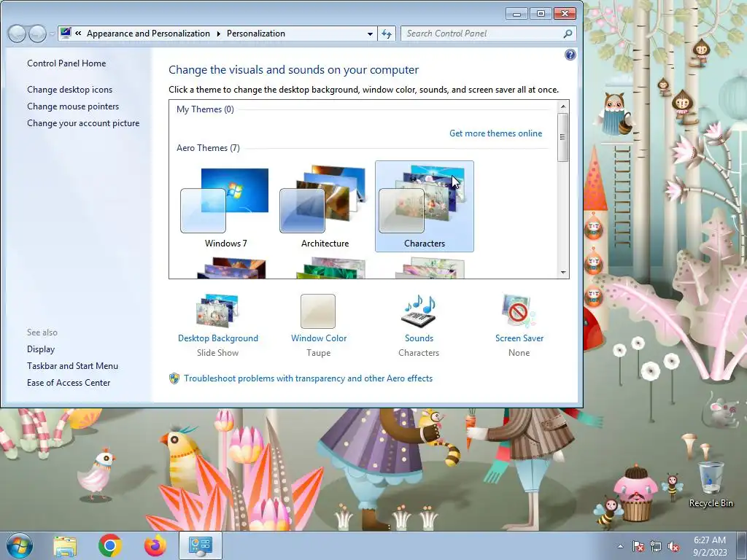Click the Control Panel icon in address bar
This screenshot has width=747, height=560.
click(x=66, y=34)
